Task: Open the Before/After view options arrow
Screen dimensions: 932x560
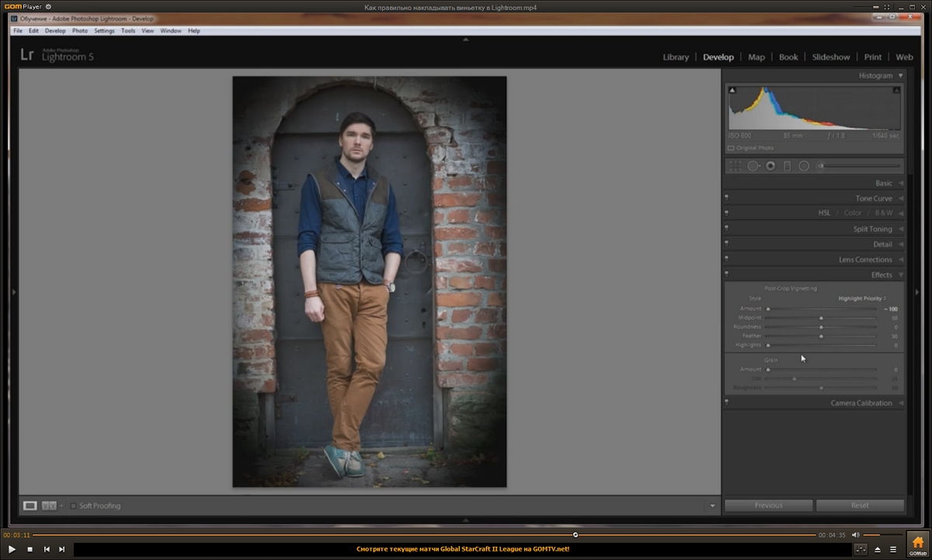Action: pos(61,506)
